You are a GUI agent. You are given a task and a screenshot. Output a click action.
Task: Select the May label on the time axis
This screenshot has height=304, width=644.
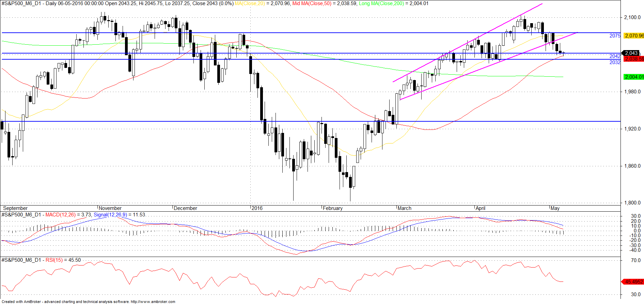[x=555, y=208]
